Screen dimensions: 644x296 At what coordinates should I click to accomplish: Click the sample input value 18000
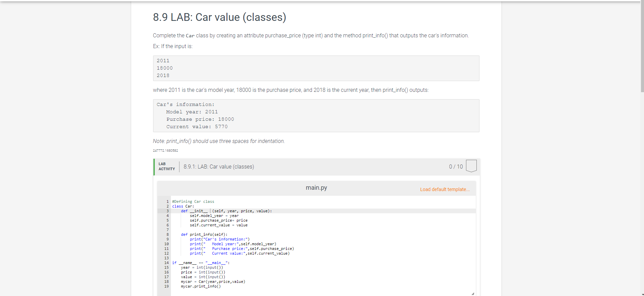[x=165, y=68]
